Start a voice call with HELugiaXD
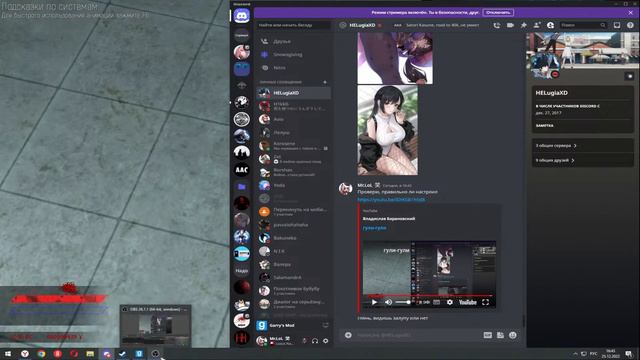Screen dimensions: 640x360 tap(496, 25)
